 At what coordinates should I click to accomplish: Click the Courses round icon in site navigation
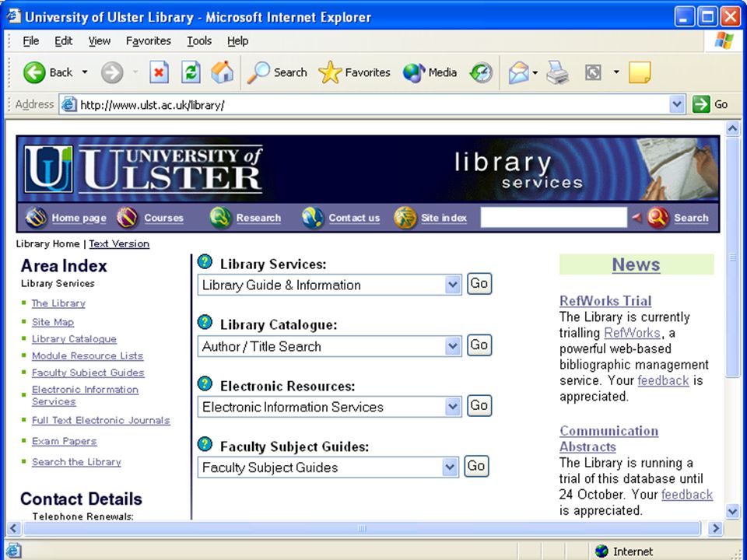point(127,218)
